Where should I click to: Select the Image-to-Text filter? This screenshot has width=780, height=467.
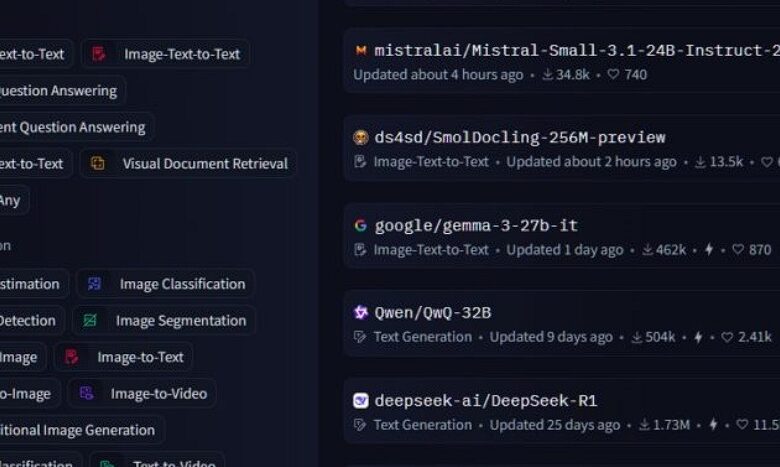123,357
